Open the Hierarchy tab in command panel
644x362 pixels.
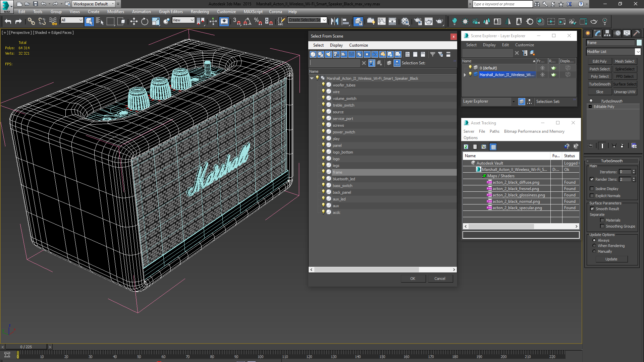[607, 33]
